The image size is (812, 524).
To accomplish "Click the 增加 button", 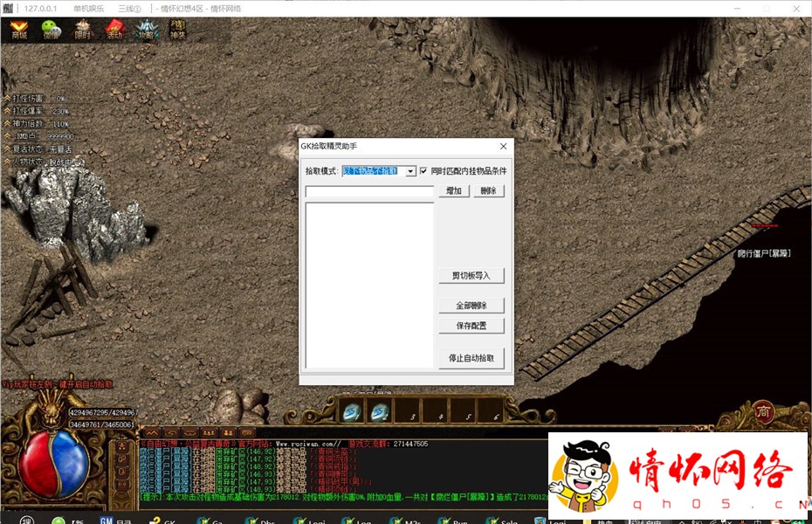I will 454,190.
